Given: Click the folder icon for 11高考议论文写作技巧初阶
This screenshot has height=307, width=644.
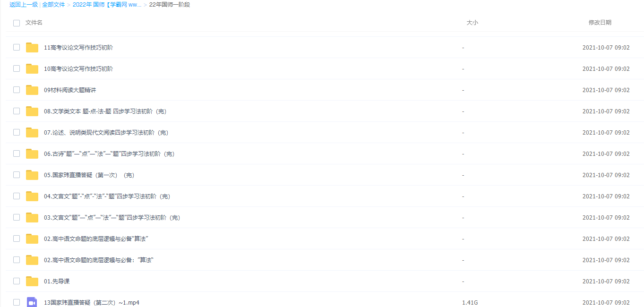Looking at the screenshot, I should (x=32, y=48).
